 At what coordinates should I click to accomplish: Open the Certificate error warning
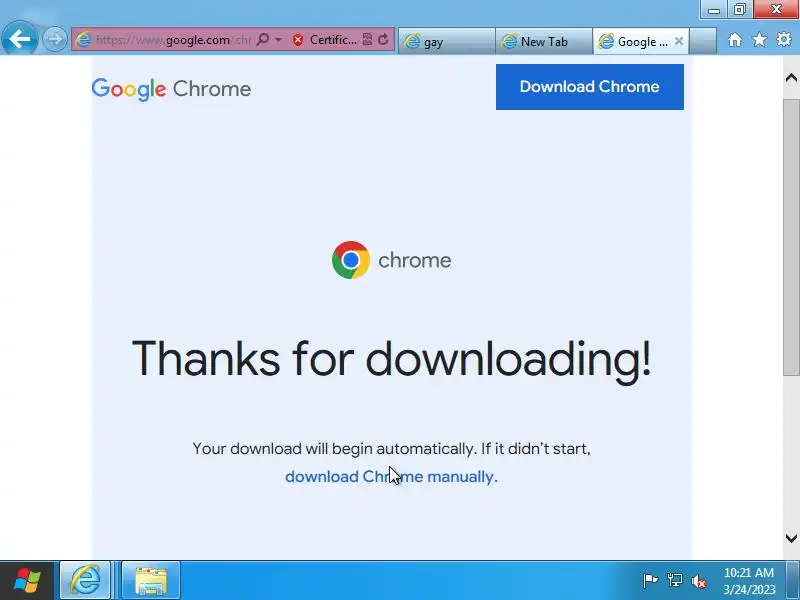tap(325, 40)
